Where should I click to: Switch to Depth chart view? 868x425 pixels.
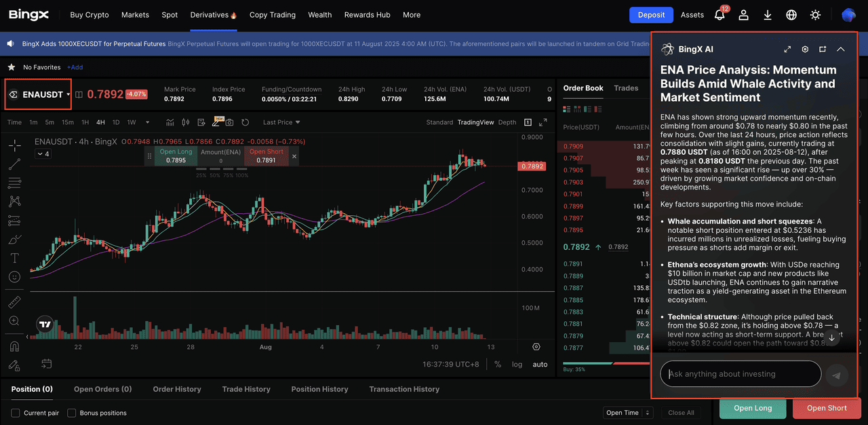tap(507, 122)
